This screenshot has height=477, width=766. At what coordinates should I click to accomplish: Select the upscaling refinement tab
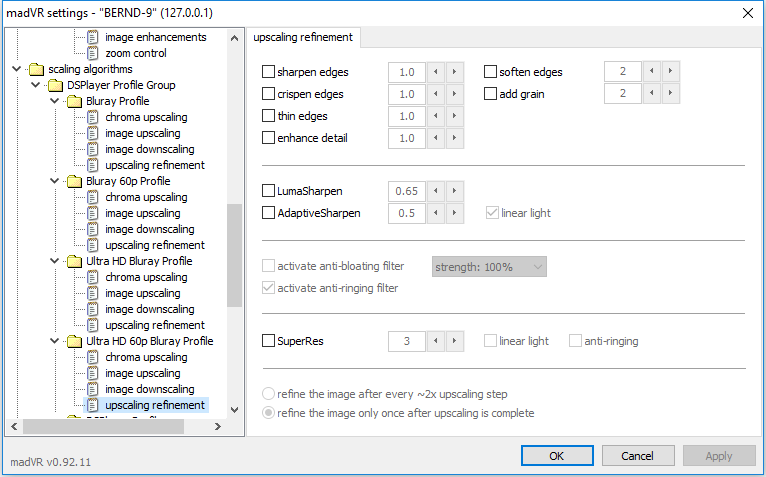point(303,37)
